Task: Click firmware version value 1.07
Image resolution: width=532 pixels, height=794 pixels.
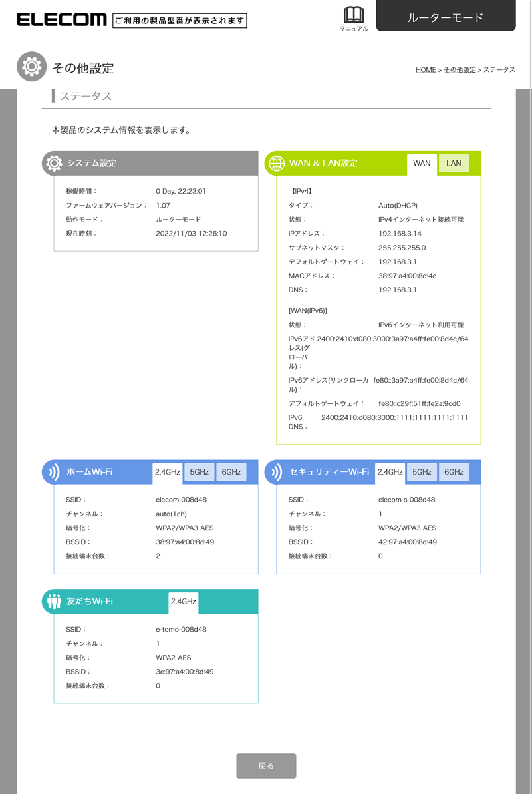Action: point(163,206)
